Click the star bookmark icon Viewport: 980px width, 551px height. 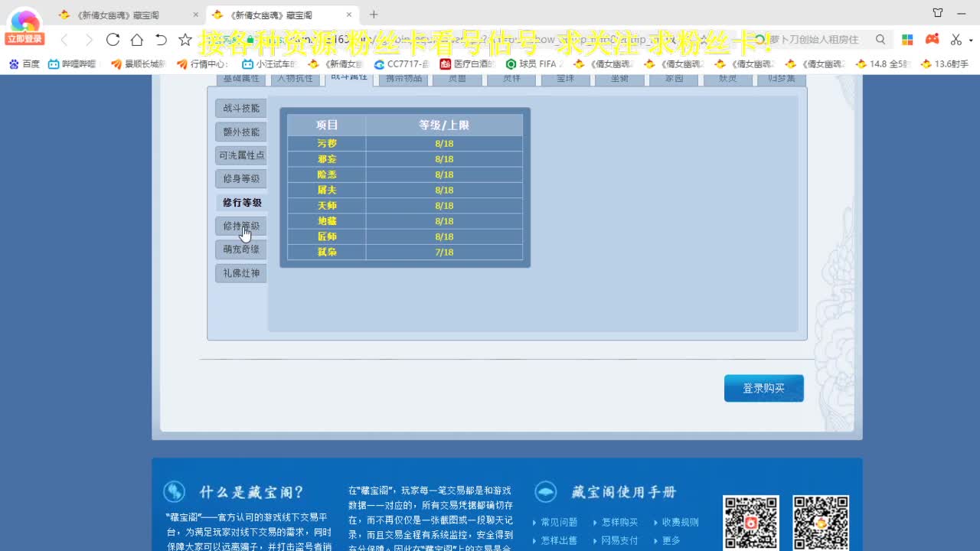pos(185,40)
